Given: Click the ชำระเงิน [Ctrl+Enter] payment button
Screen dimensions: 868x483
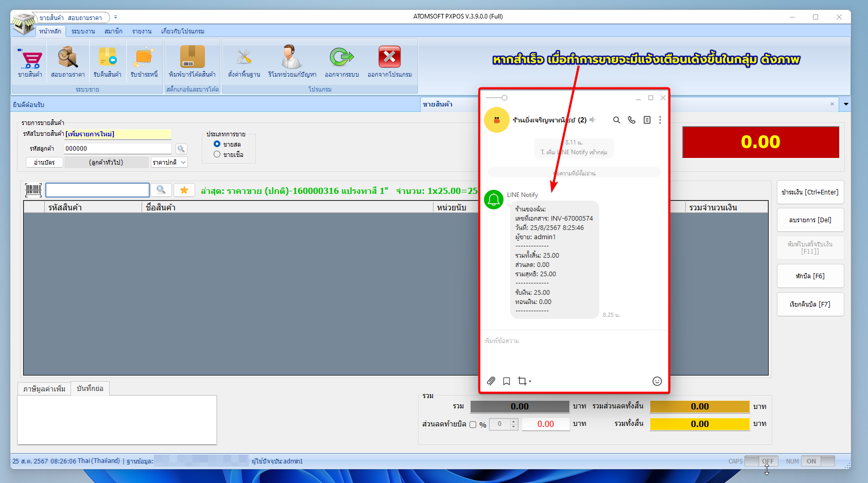Looking at the screenshot, I should pos(810,192).
